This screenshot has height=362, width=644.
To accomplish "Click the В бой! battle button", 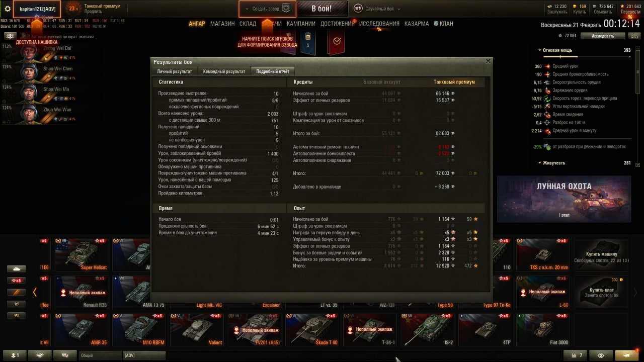I will (321, 9).
